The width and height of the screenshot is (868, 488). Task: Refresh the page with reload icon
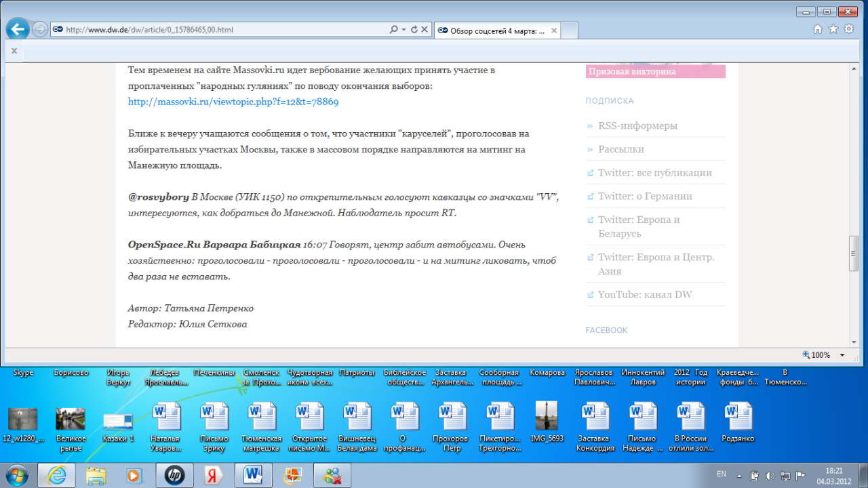pyautogui.click(x=414, y=30)
